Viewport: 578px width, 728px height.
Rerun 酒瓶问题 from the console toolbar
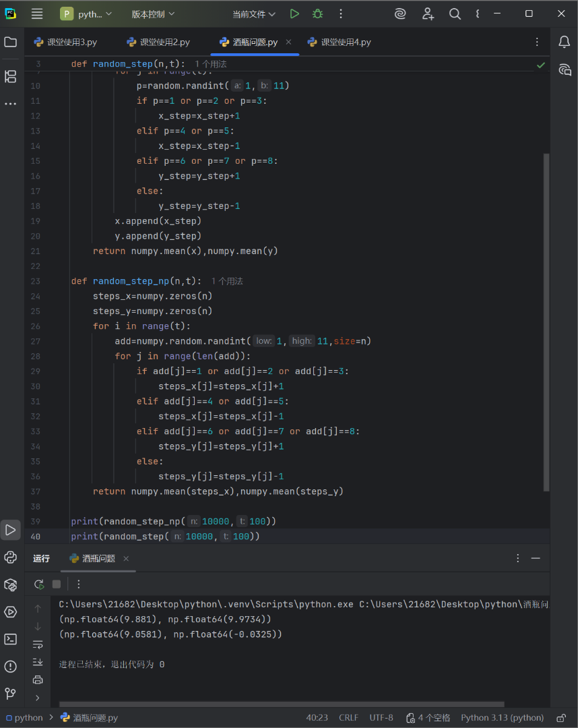pos(39,584)
